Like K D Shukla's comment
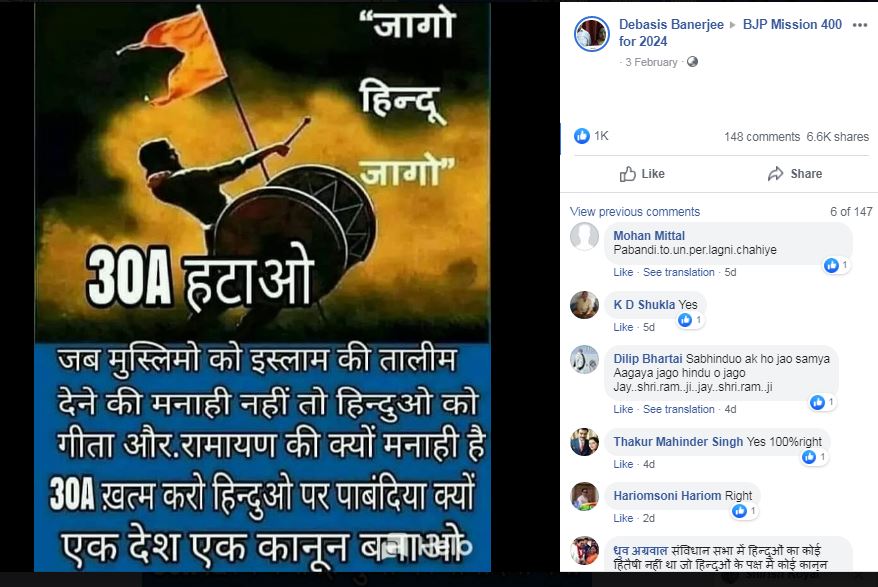Screen dimensions: 878x587 point(623,327)
